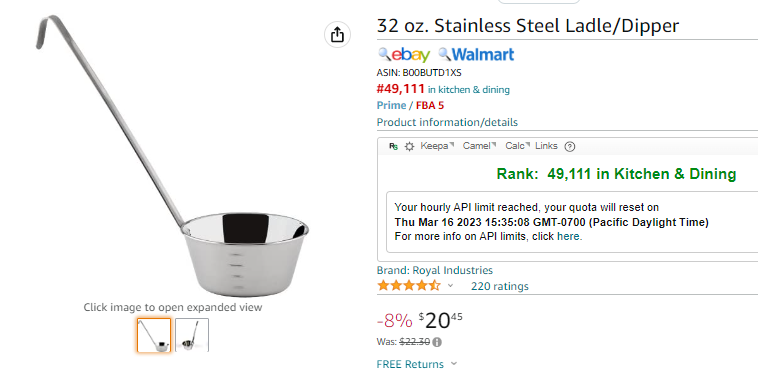Click the RS logo icon in toolbar

pos(393,146)
